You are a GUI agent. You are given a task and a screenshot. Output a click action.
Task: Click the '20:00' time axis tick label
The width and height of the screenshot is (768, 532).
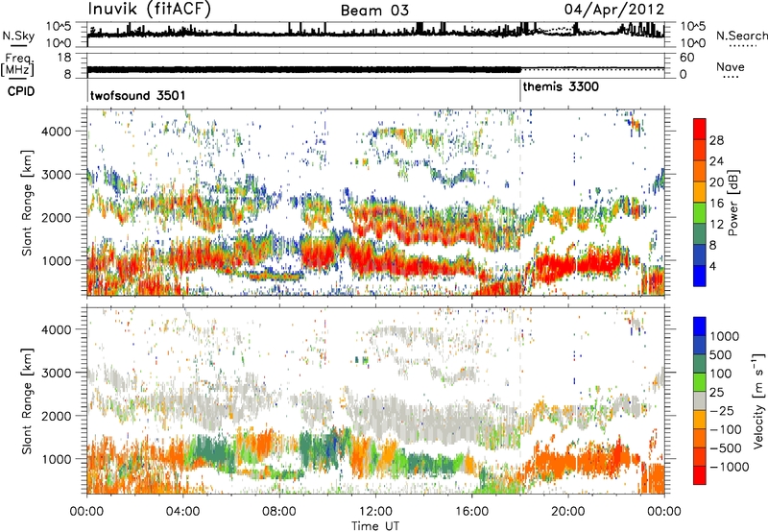(x=567, y=512)
